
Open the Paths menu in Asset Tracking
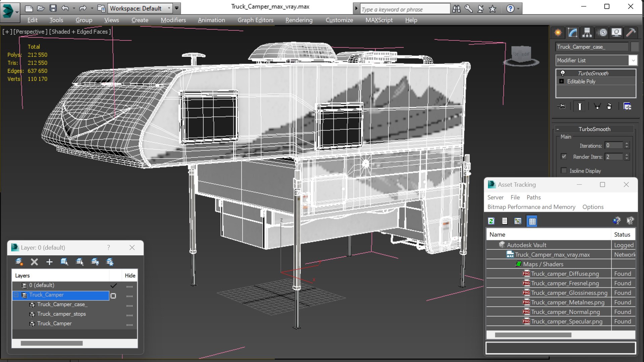[534, 197]
